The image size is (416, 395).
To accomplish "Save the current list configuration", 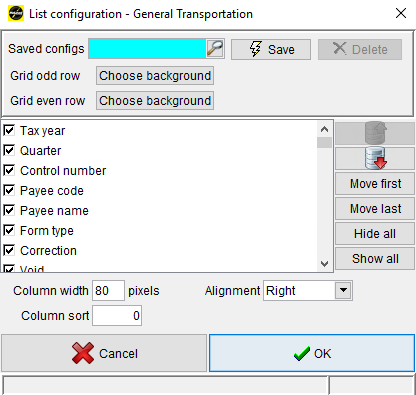I will (x=271, y=49).
